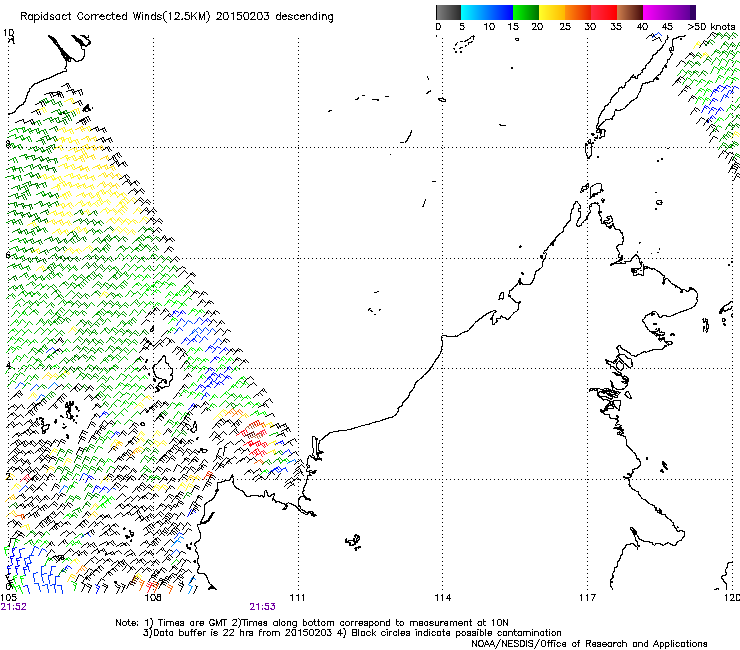The height and width of the screenshot is (650, 740).
Task: Click the latitude label '10' at top left
Action: click(x=9, y=33)
